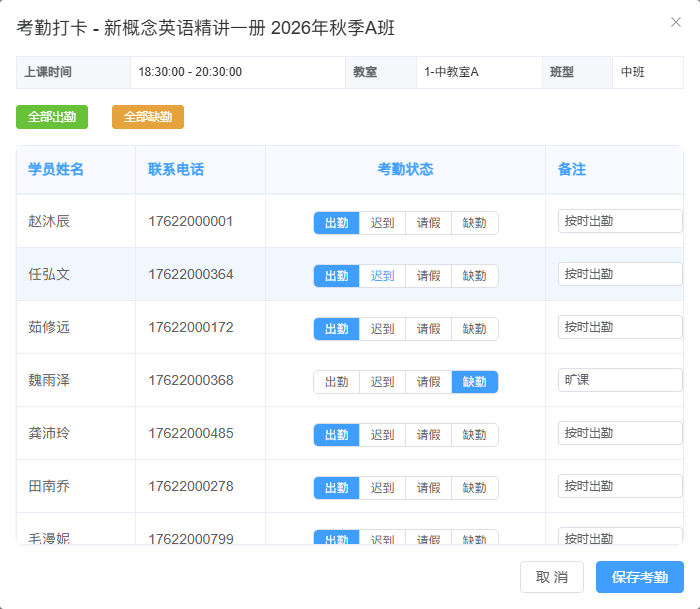Edit 田南乔 remark field
700x609 pixels.
pyautogui.click(x=620, y=486)
